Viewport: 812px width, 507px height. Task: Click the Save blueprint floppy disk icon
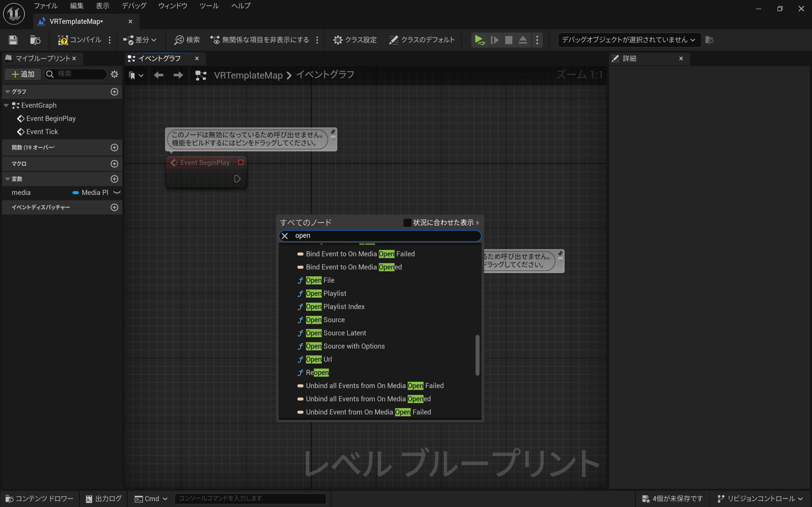pyautogui.click(x=13, y=40)
